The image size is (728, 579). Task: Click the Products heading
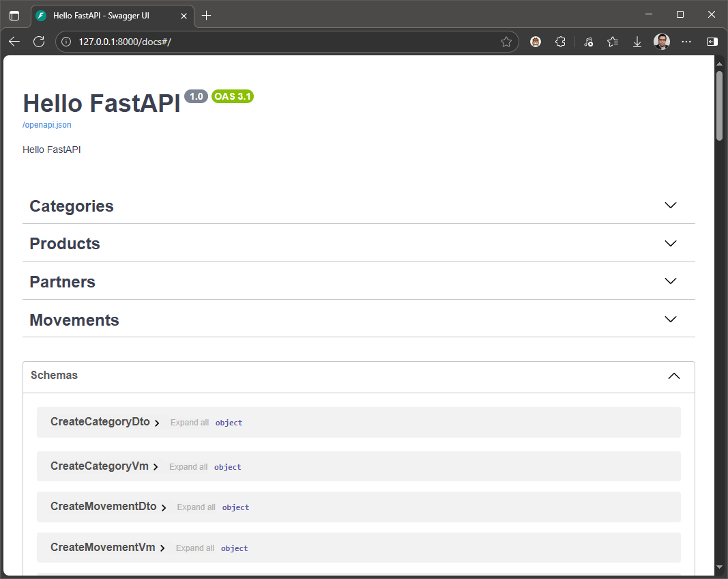[65, 244]
